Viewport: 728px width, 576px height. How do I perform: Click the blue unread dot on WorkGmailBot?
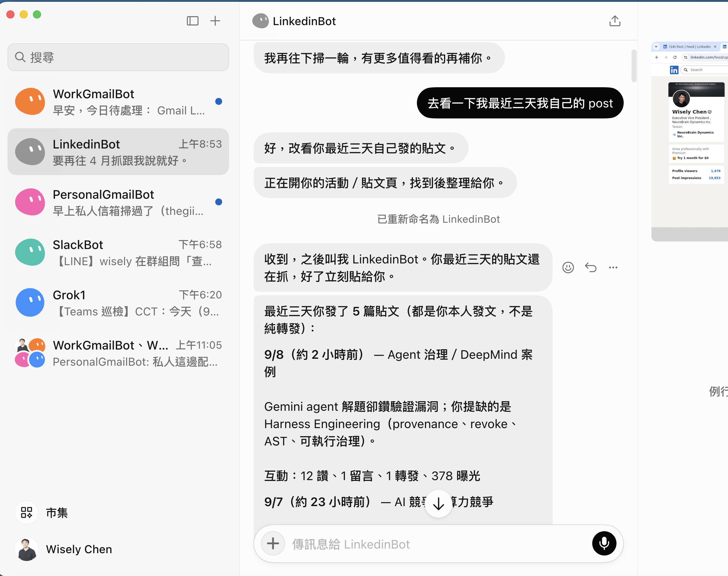(x=218, y=101)
